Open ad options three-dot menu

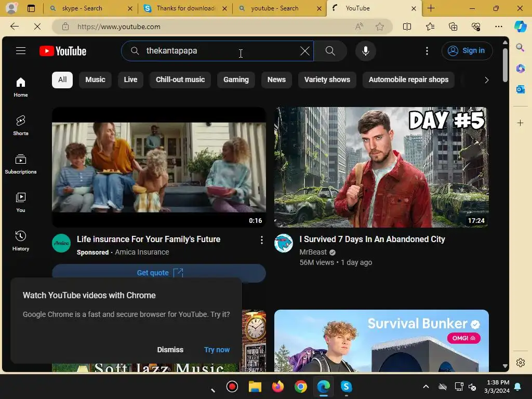(262, 240)
